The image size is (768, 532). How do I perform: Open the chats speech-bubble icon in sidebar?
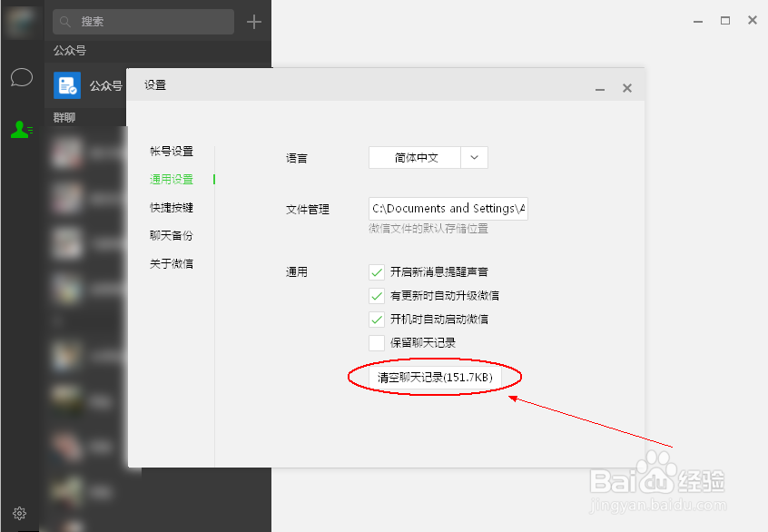pos(22,77)
